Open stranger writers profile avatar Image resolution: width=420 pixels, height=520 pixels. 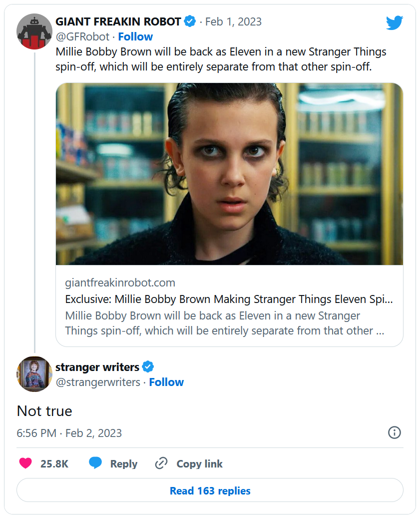[34, 373]
